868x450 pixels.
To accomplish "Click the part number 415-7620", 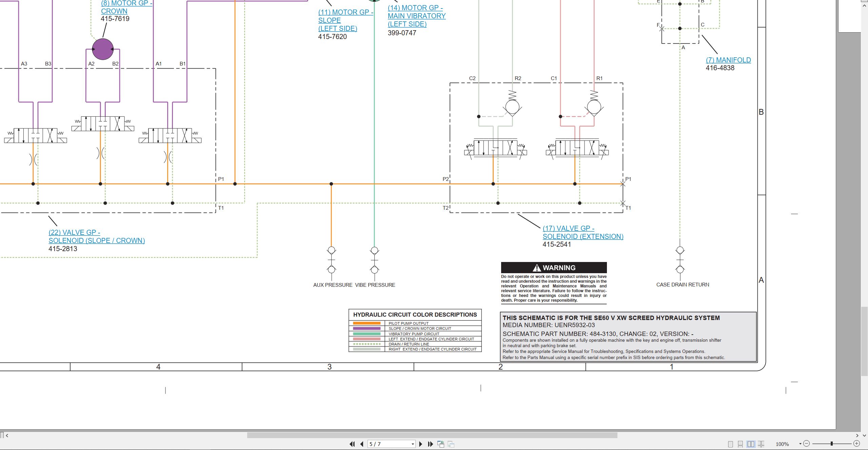I will click(332, 37).
